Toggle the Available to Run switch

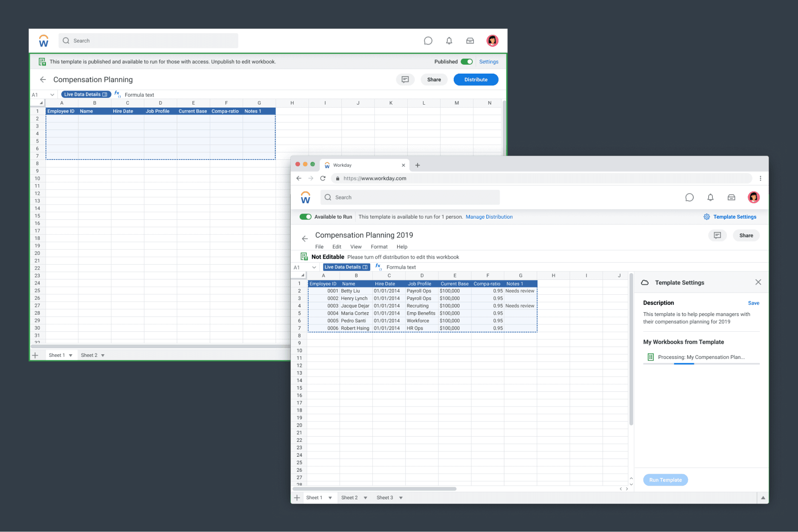tap(306, 216)
